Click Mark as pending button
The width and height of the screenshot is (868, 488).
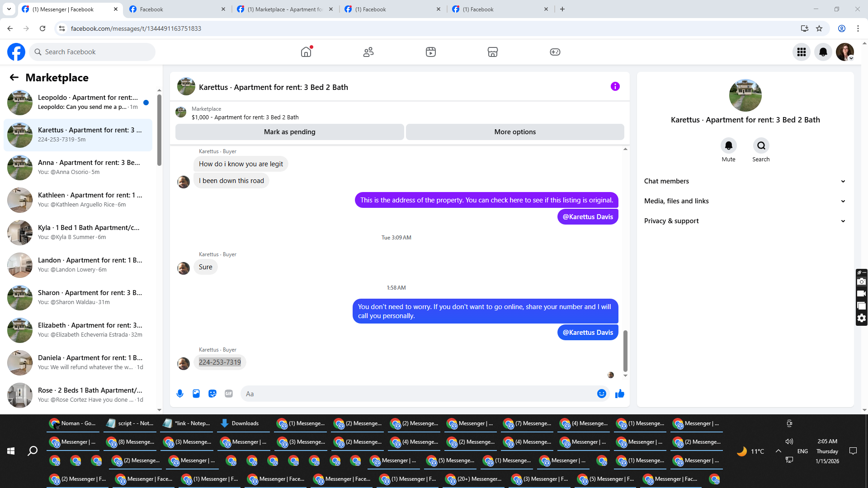(x=289, y=132)
